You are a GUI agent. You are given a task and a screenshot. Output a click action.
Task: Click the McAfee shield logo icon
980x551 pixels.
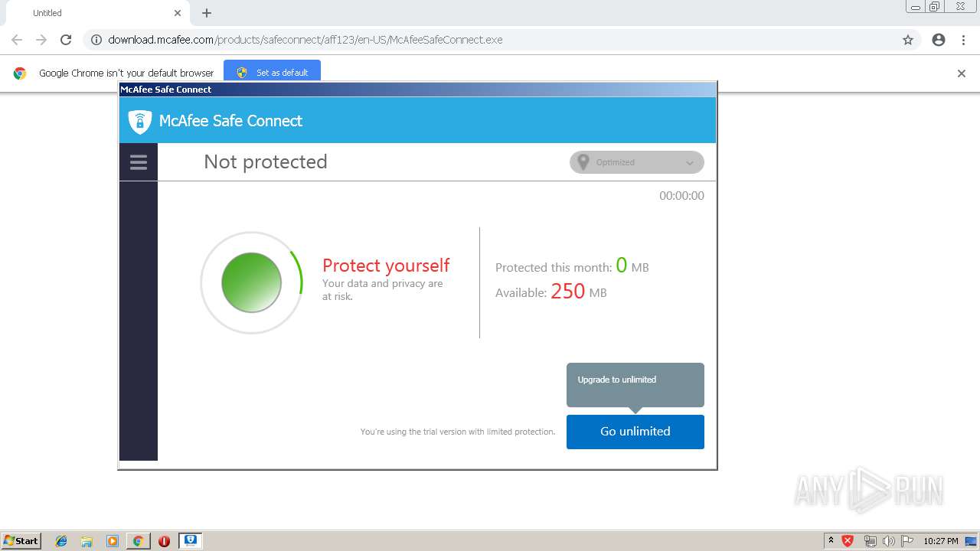tap(139, 121)
